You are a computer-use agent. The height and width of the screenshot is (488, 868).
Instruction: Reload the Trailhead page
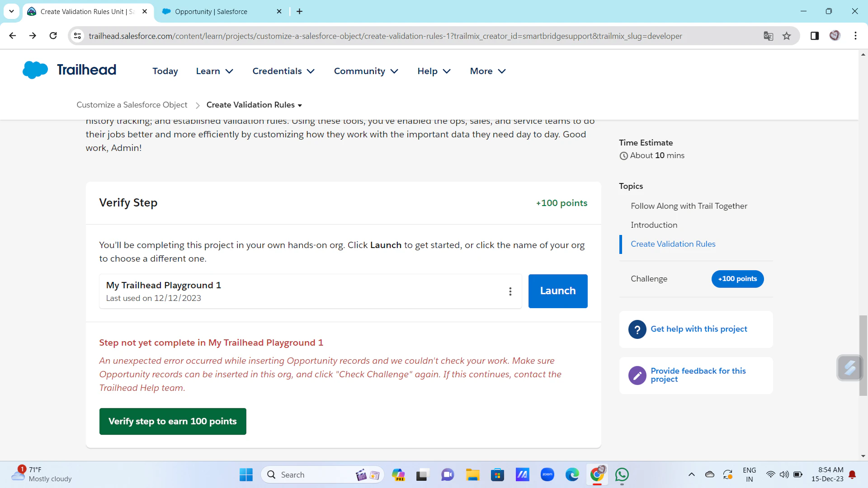point(53,36)
